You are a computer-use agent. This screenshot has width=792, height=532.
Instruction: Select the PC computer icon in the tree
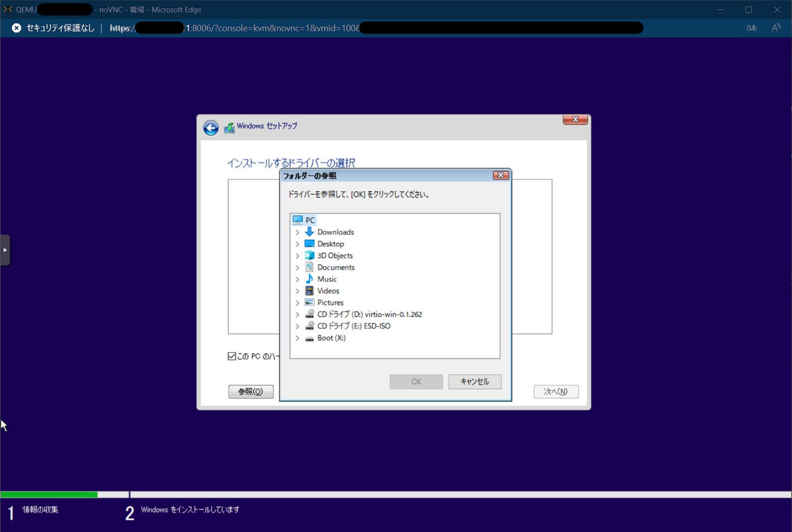[x=299, y=220]
